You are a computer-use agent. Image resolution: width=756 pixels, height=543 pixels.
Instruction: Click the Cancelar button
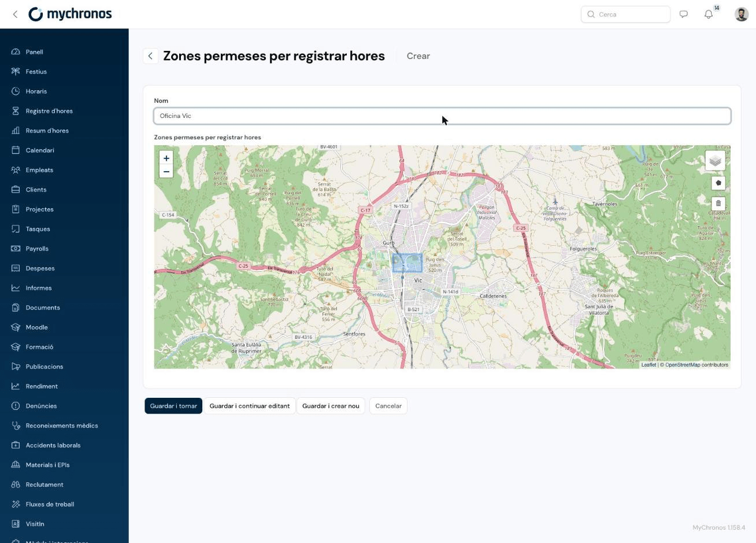[x=388, y=406]
